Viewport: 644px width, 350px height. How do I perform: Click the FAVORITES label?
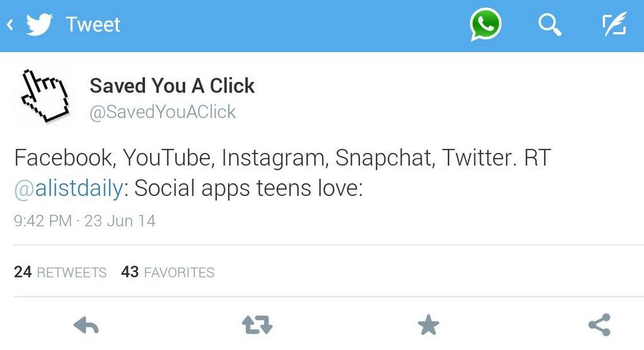[179, 273]
